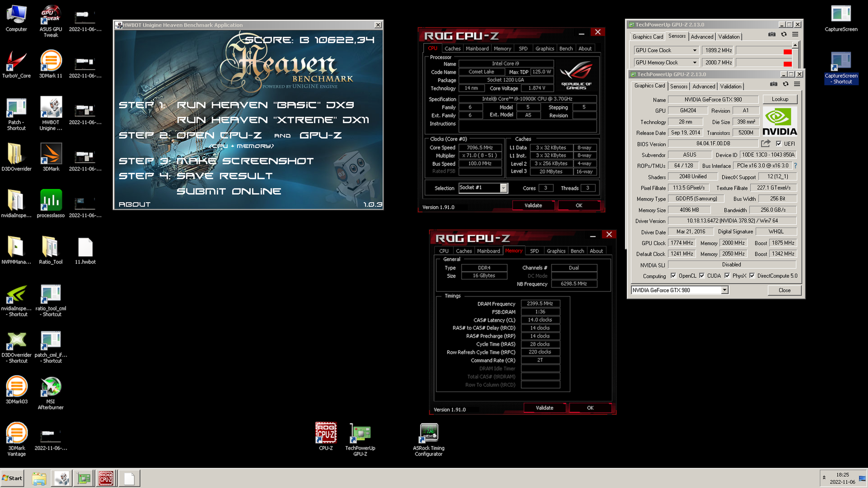Click OK in upper CPU-Z window
The width and height of the screenshot is (868, 488).
click(x=579, y=205)
